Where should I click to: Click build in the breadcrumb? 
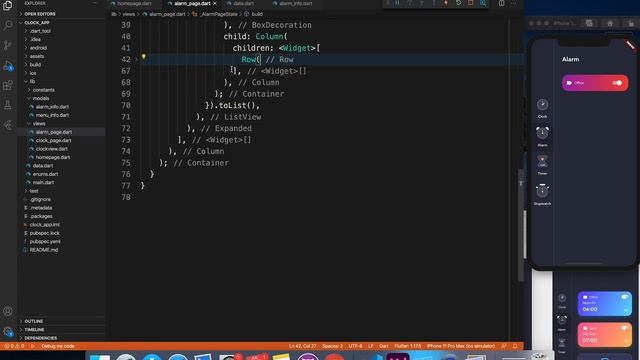[x=257, y=14]
